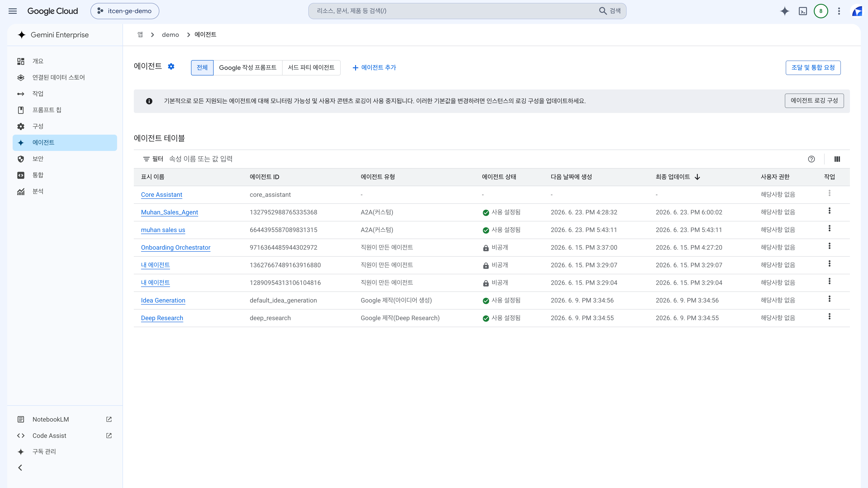Image resolution: width=868 pixels, height=488 pixels.
Task: Click the Google Cloud logo
Action: (x=53, y=11)
